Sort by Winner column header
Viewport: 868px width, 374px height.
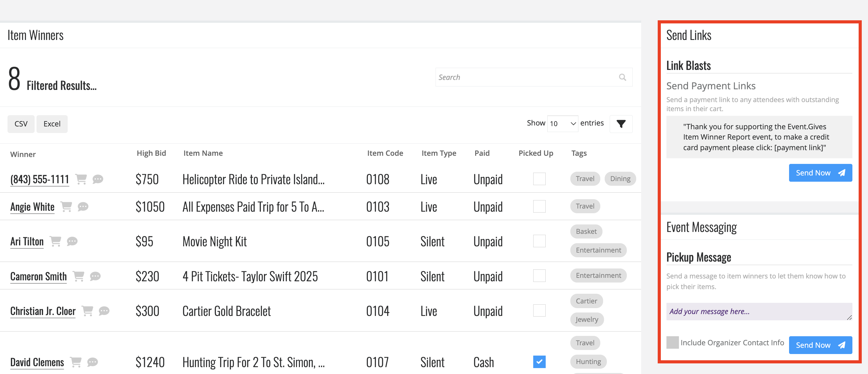23,155
